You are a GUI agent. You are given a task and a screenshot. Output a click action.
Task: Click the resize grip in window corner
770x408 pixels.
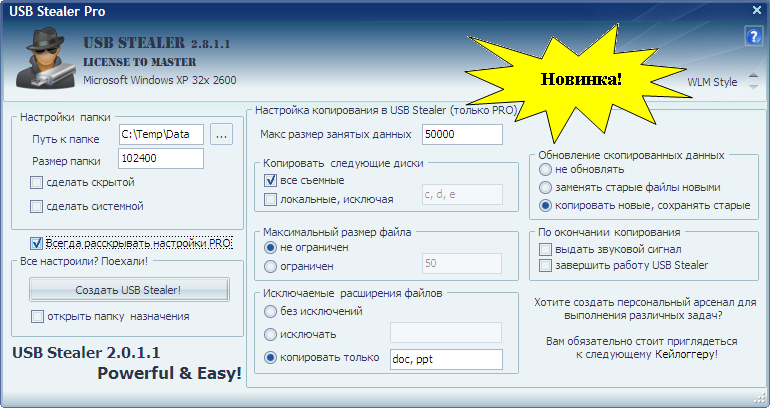click(x=760, y=397)
